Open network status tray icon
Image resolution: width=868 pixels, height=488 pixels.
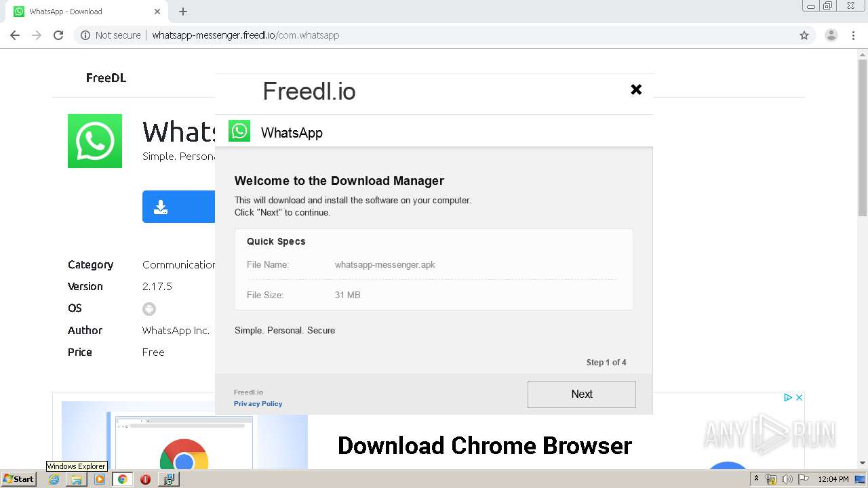771,479
